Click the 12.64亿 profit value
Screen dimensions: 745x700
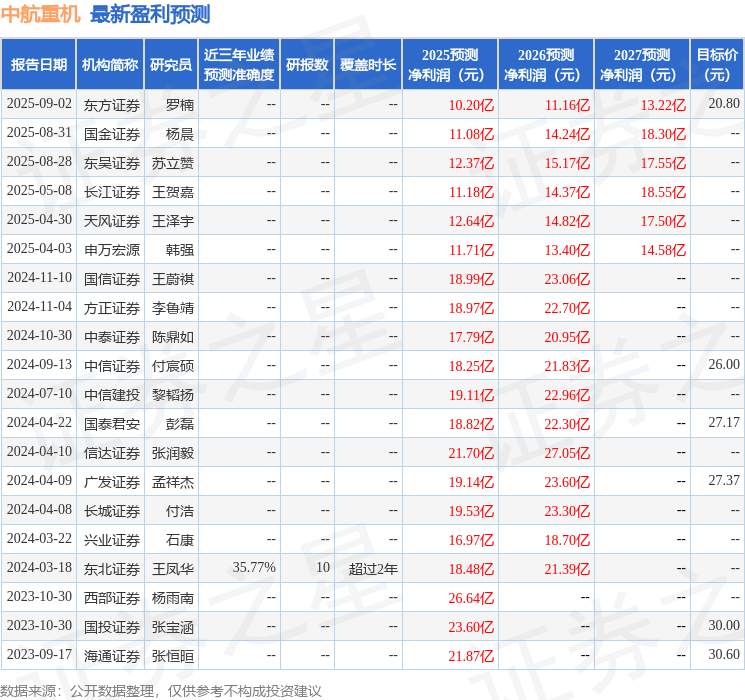point(471,221)
